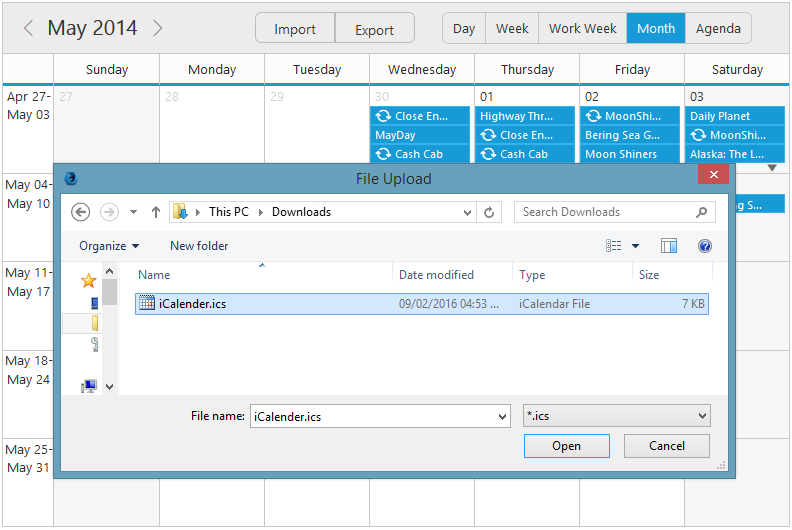
Task: Open the Organize dropdown menu
Action: (109, 246)
